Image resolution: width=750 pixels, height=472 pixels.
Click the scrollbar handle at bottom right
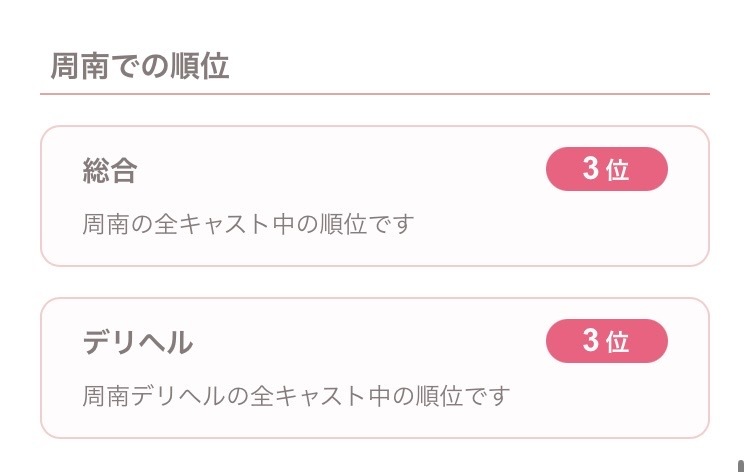tap(742, 464)
